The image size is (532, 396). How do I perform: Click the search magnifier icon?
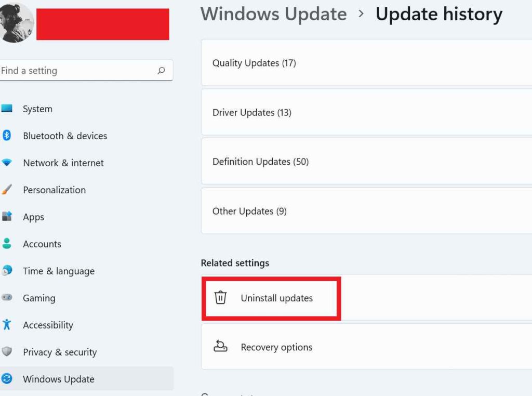[161, 70]
